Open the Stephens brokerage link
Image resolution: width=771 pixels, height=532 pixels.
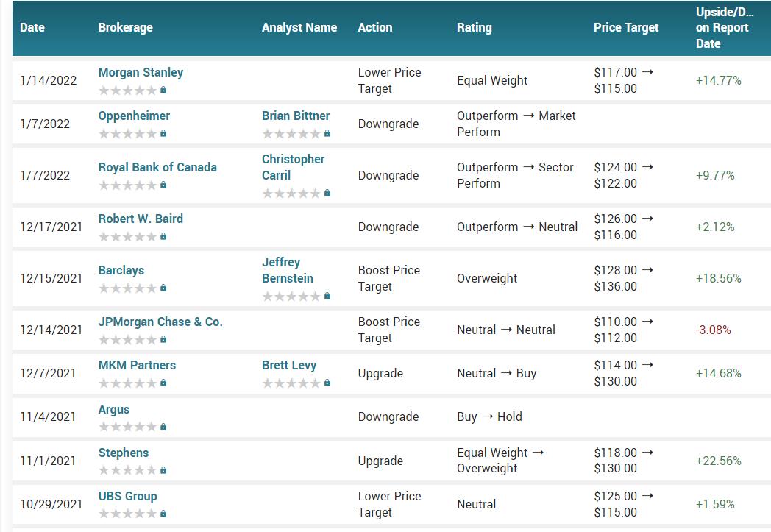pos(124,453)
